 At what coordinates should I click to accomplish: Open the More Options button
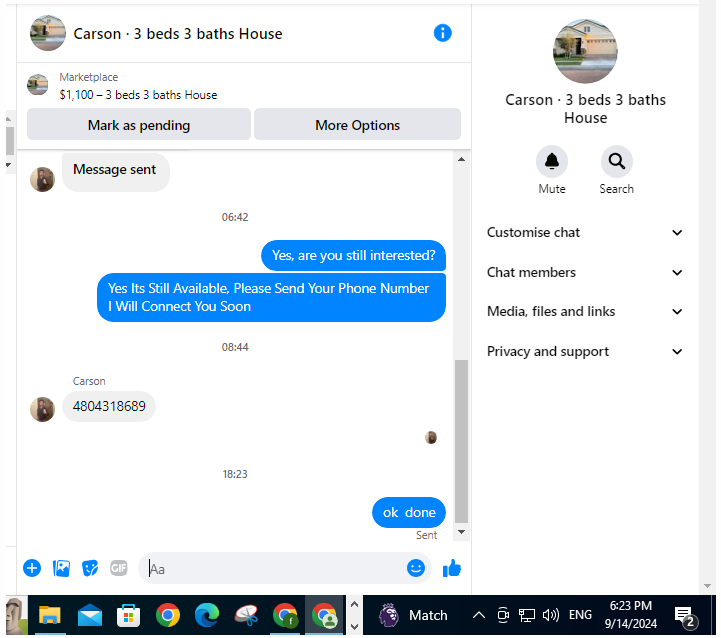click(x=357, y=125)
